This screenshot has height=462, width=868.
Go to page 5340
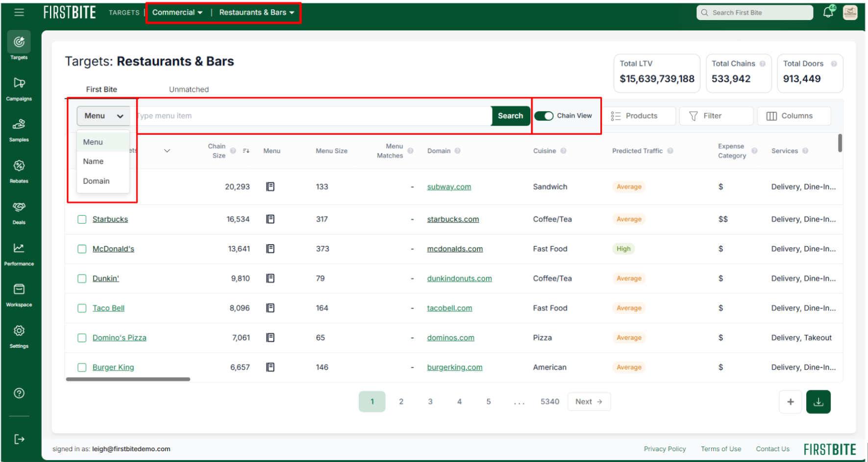point(550,402)
